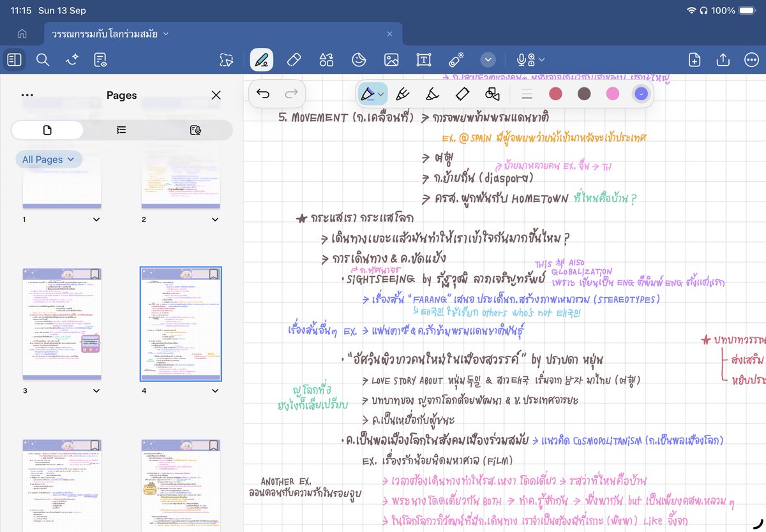Screen dimensions: 766x532
Task: Open the More options ellipsis in toolbar
Action: (751, 60)
